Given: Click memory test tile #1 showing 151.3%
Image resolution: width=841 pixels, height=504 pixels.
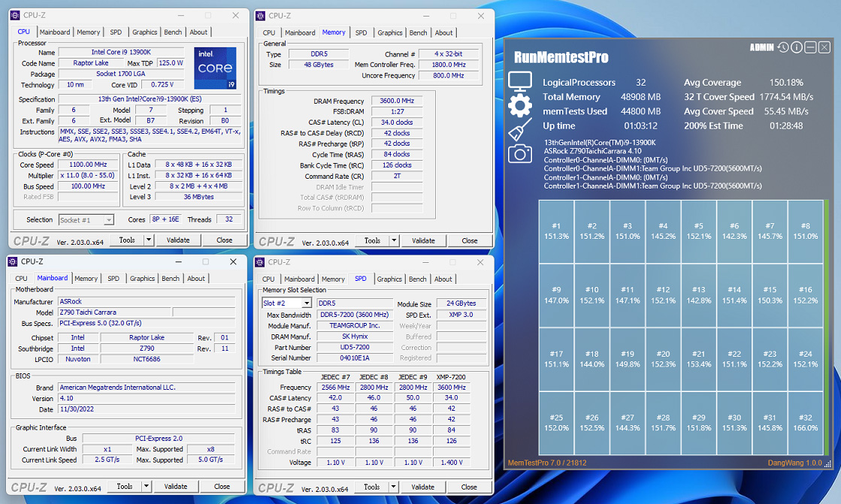Looking at the screenshot, I should pyautogui.click(x=556, y=231).
